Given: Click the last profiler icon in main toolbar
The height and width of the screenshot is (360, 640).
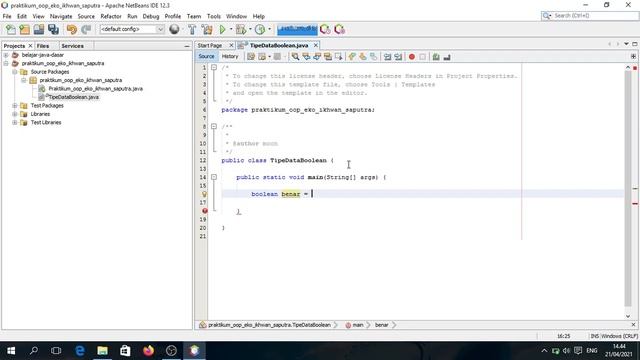Looking at the screenshot, I should point(339,29).
